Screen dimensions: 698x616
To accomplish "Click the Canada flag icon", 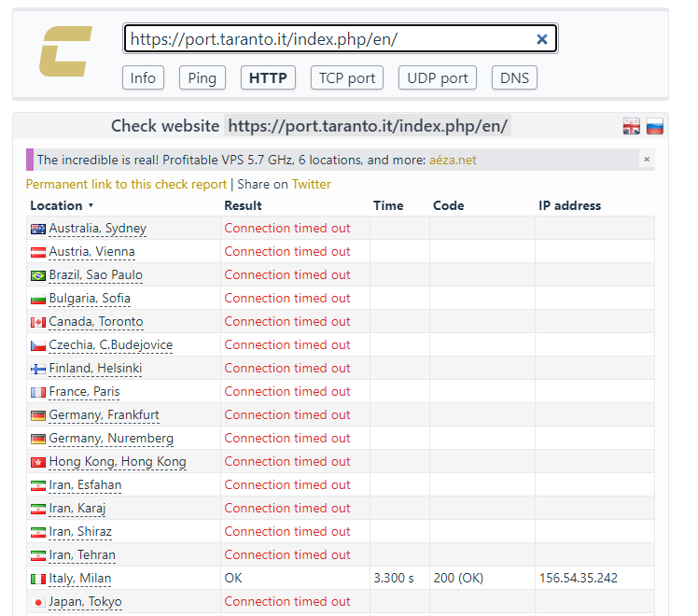I will pyautogui.click(x=38, y=322).
